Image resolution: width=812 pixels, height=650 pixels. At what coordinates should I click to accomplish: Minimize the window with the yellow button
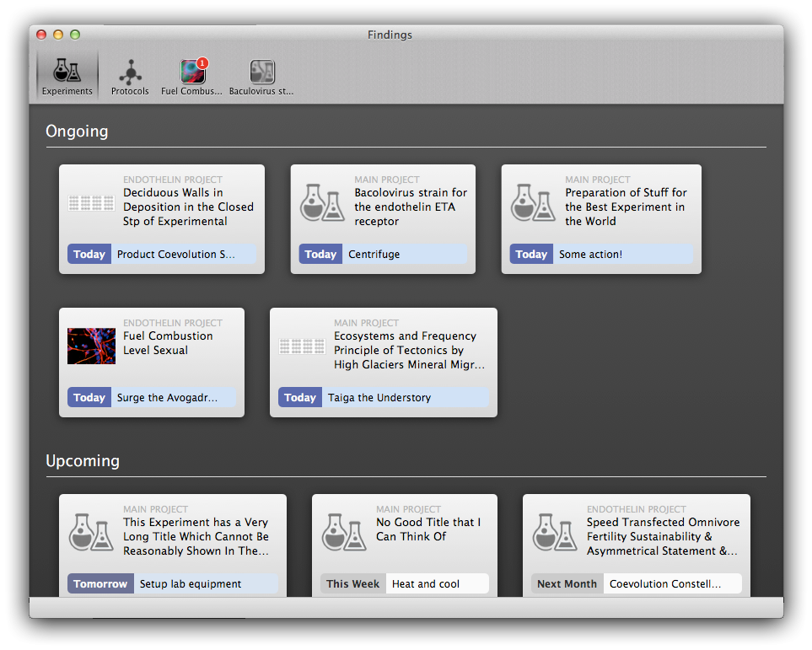point(58,35)
